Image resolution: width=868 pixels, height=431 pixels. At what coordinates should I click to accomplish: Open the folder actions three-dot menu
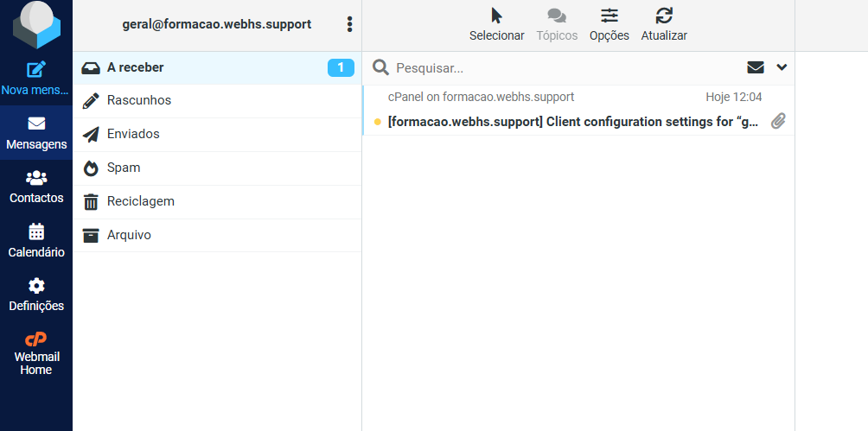coord(349,24)
